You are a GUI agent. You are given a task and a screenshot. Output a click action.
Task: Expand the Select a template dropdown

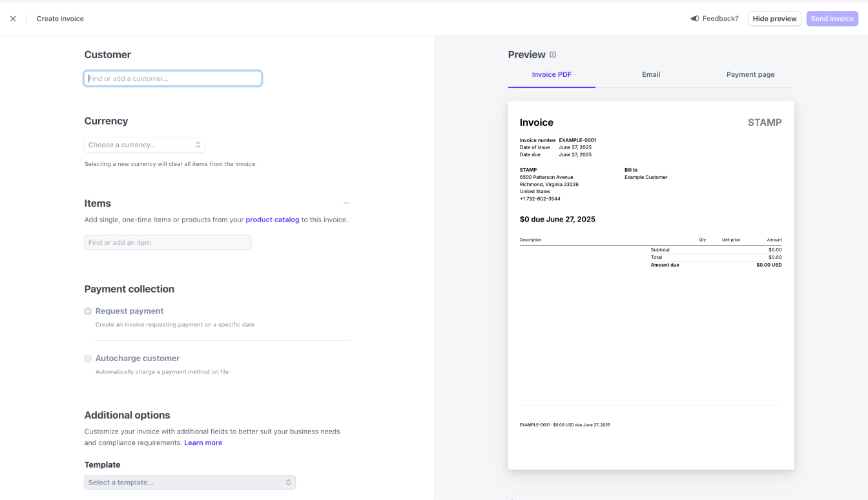pyautogui.click(x=189, y=483)
